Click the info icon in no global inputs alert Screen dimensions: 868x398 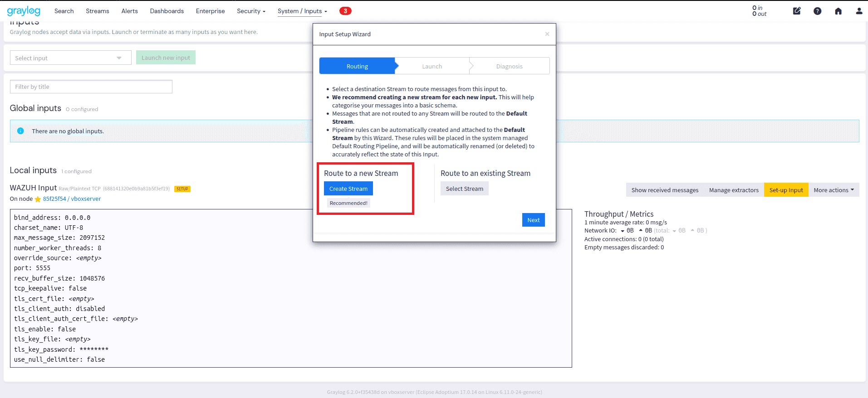coord(20,131)
